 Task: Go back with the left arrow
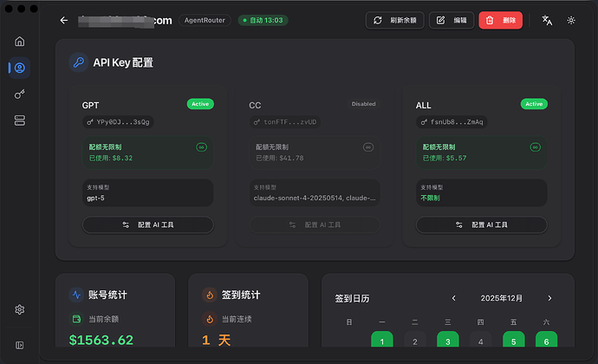[64, 20]
